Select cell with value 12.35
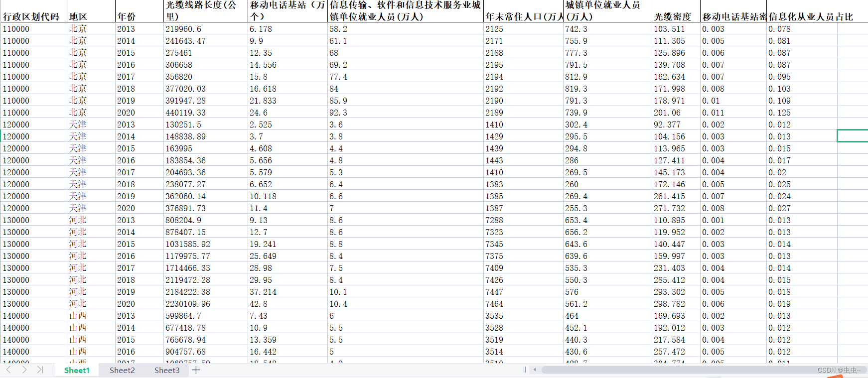 tap(288, 53)
